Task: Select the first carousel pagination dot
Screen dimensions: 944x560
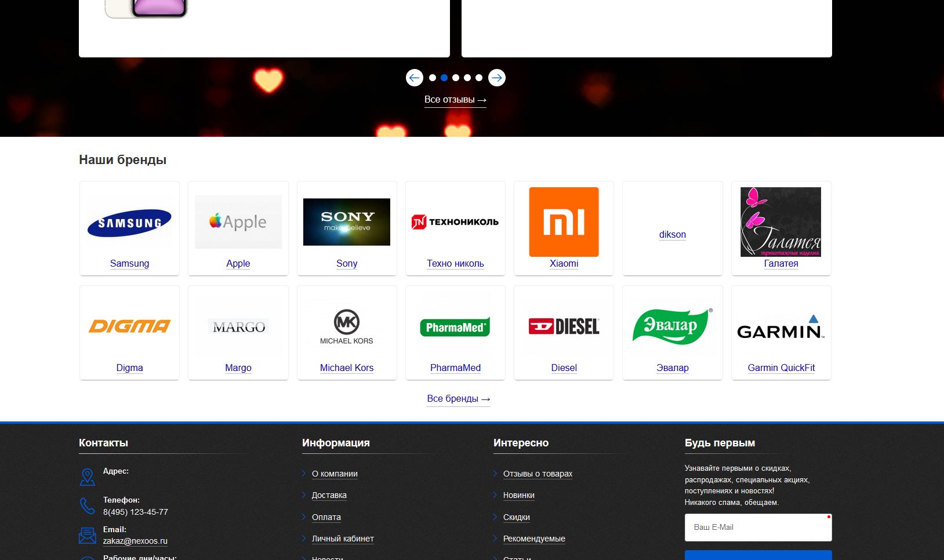Action: coord(433,78)
